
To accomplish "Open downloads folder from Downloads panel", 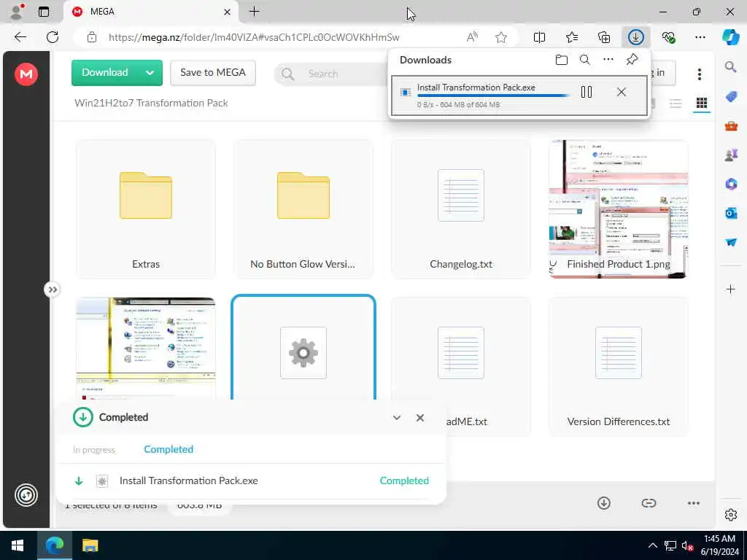I will pos(562,60).
